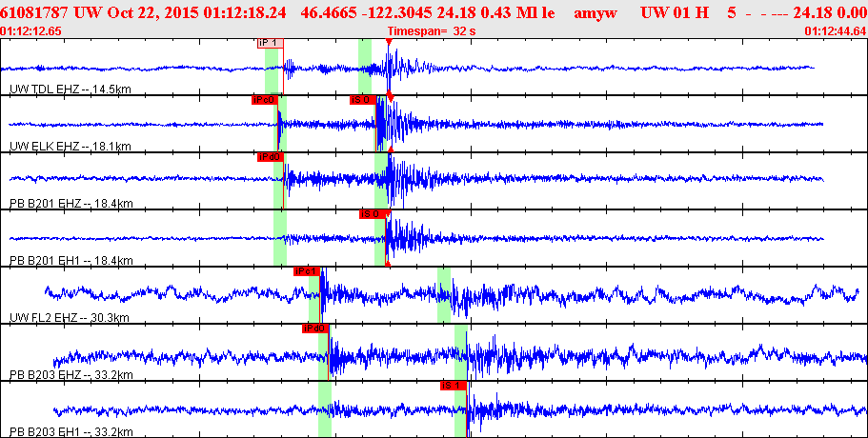The image size is (868, 438).
Task: Click the PB B201 EHZ channel label
Action: click(x=71, y=204)
